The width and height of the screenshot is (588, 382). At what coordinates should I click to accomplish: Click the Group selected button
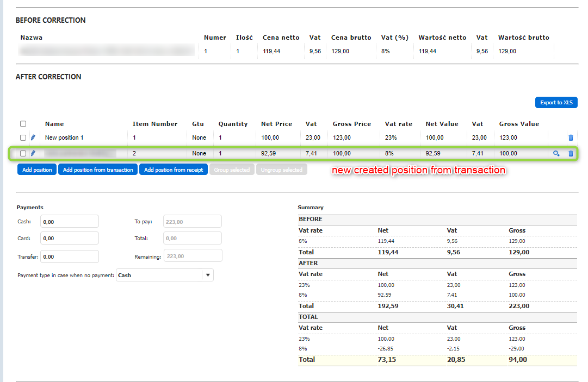[x=232, y=170]
